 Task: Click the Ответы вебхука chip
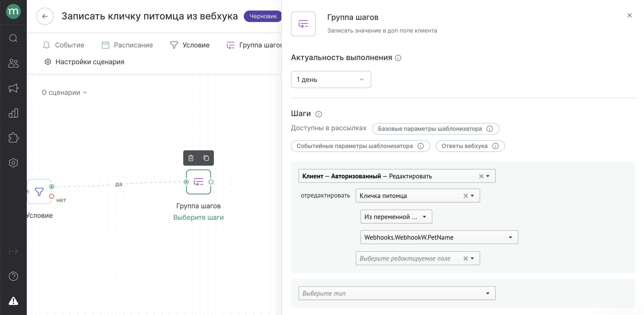click(x=470, y=146)
